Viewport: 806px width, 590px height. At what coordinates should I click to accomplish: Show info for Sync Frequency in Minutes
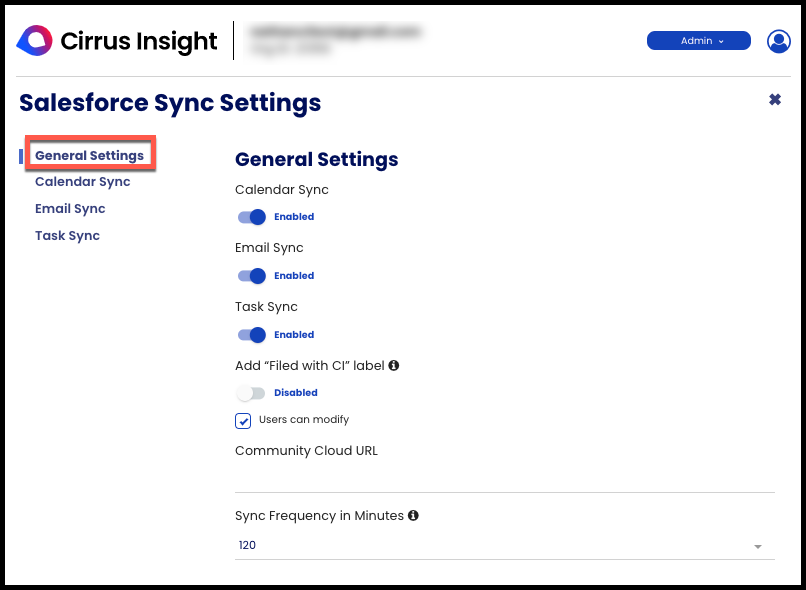(x=413, y=515)
